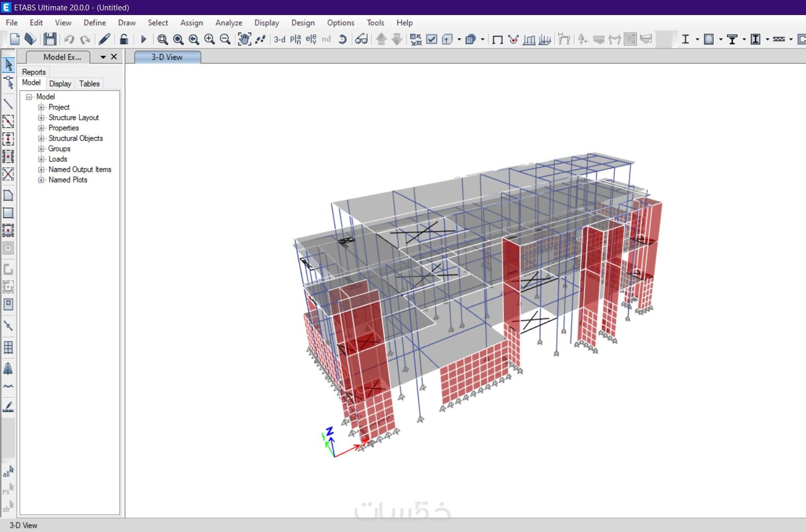Zoom in one step
Image resolution: width=806 pixels, height=532 pixels.
click(209, 39)
